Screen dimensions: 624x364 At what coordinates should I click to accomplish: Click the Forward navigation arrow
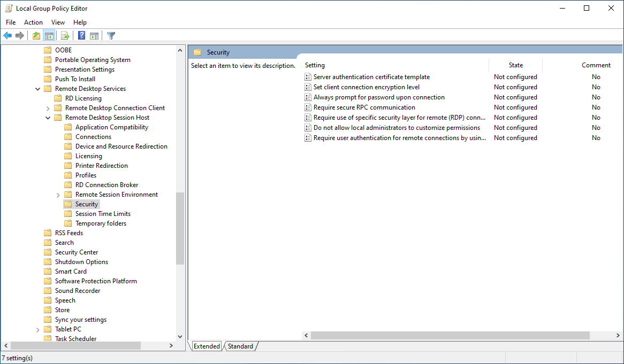[20, 35]
